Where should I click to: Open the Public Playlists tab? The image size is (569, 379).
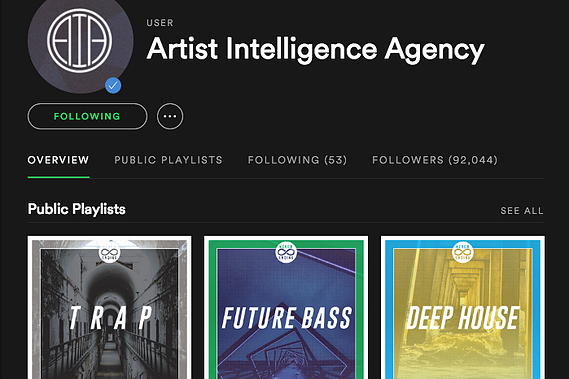168,160
